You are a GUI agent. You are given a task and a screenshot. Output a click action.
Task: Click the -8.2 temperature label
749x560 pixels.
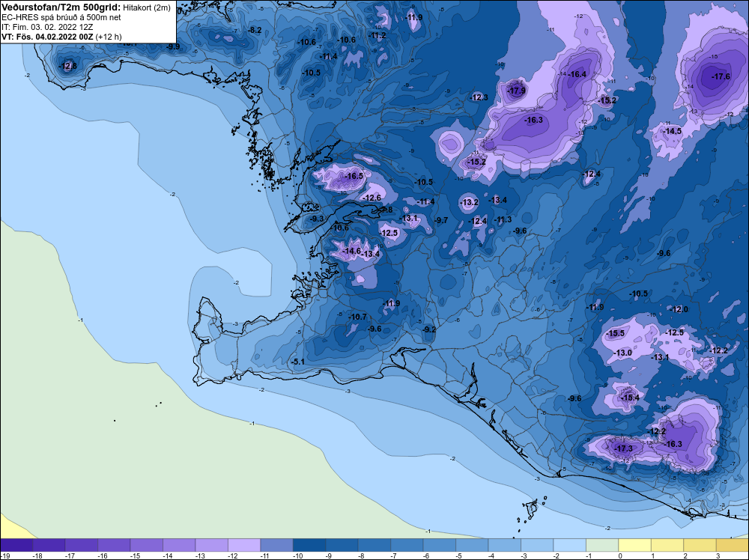(x=255, y=30)
